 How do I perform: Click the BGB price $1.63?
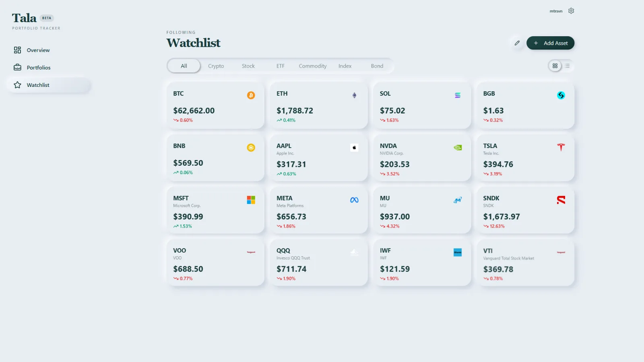click(x=493, y=111)
